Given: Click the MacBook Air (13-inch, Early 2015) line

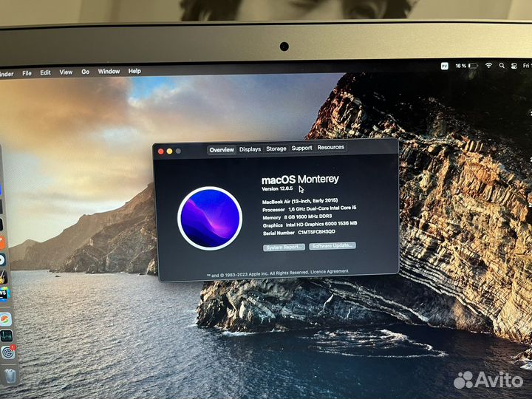Looking at the screenshot, I should (300, 201).
